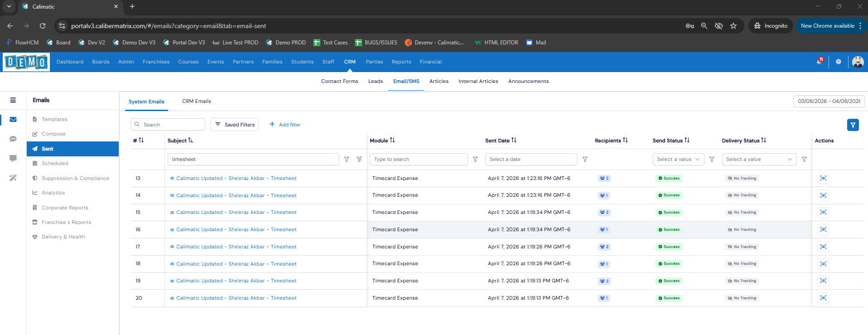Open the notifications bell icon
The image size is (868, 335).
point(820,61)
